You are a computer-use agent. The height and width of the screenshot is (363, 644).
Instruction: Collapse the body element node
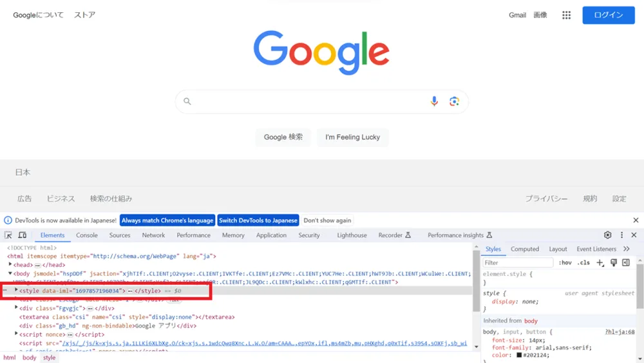pyautogui.click(x=10, y=273)
